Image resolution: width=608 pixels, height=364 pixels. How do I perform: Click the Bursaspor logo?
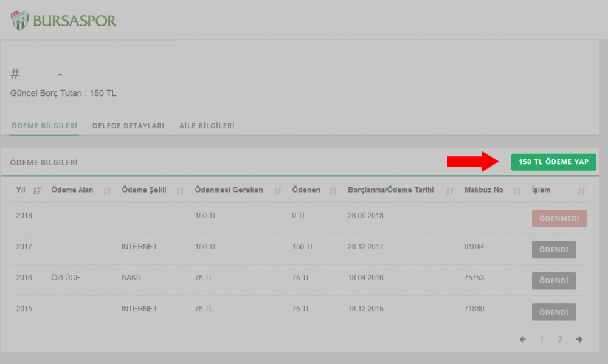[x=63, y=20]
